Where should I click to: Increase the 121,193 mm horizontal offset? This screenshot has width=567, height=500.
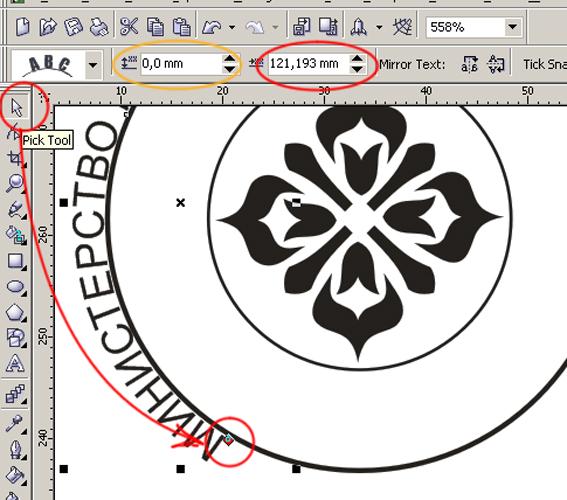pyautogui.click(x=357, y=59)
